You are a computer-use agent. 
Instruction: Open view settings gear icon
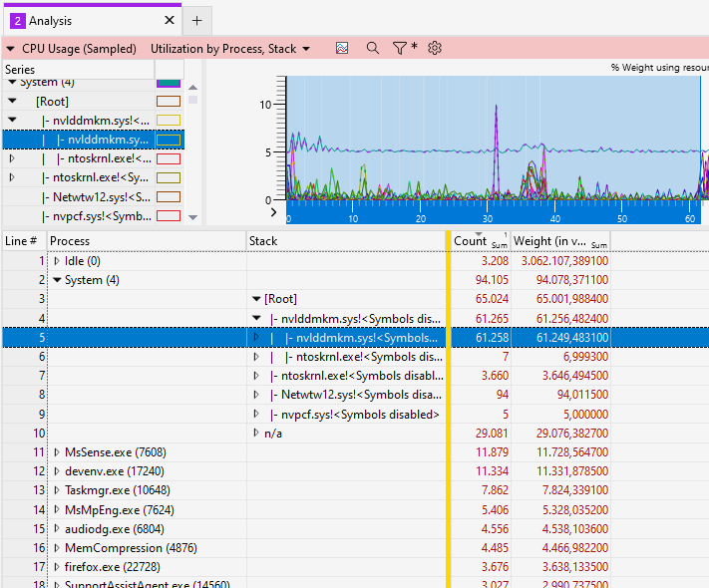click(435, 48)
